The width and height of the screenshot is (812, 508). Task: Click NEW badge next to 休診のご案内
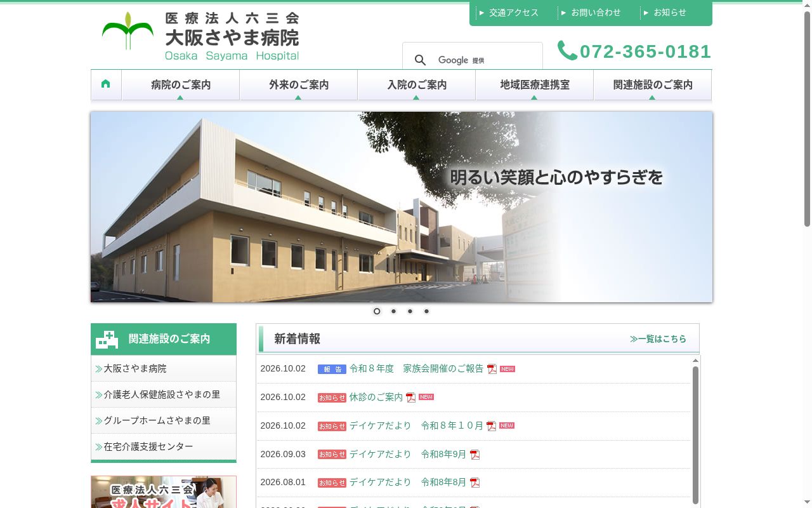pyautogui.click(x=426, y=397)
